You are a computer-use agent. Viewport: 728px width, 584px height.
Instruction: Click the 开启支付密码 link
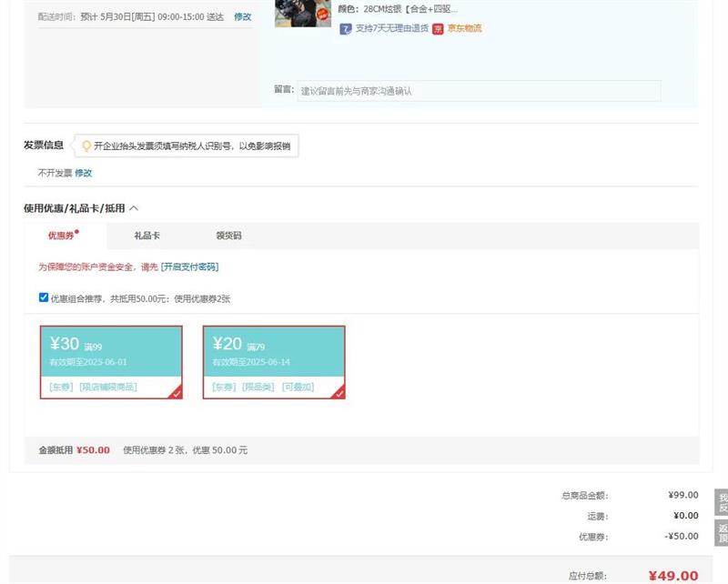(x=190, y=267)
